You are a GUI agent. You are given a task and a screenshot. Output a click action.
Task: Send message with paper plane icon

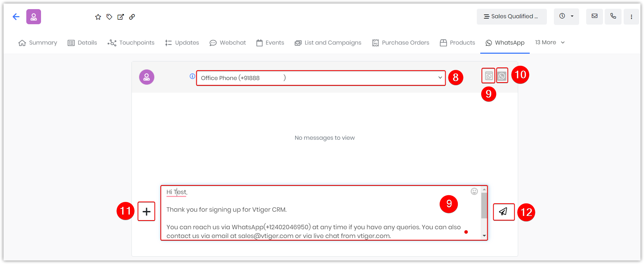(503, 212)
